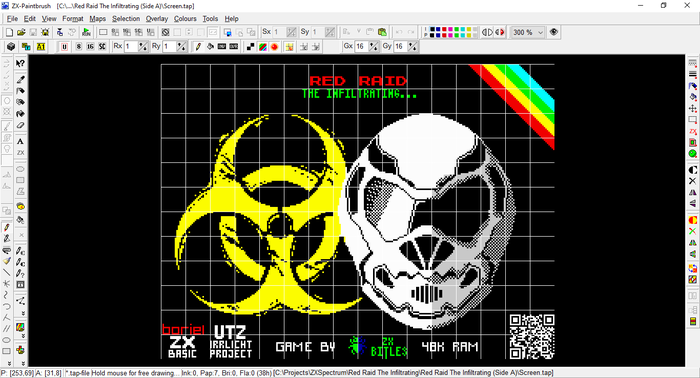Click the Rx value stepper arrows

tap(143, 46)
